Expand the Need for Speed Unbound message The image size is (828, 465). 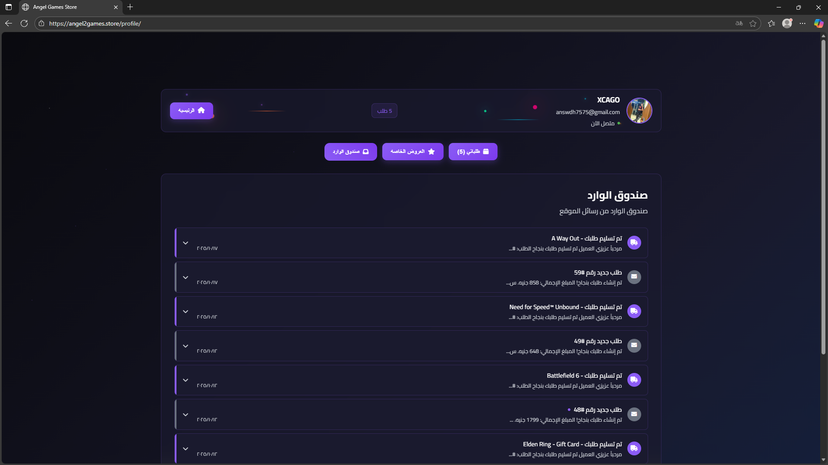185,311
